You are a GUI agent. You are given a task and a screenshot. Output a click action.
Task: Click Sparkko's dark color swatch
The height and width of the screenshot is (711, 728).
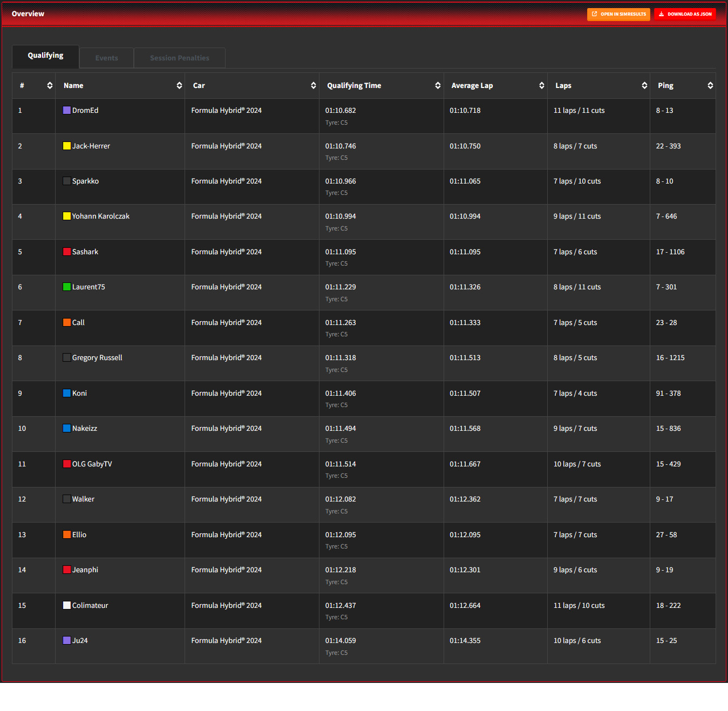tap(67, 181)
